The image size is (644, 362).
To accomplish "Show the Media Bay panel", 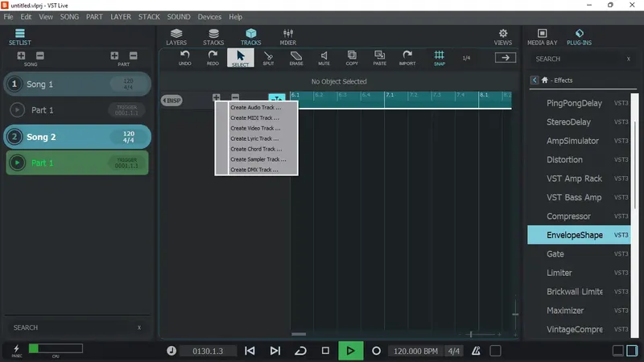I will click(x=542, y=37).
